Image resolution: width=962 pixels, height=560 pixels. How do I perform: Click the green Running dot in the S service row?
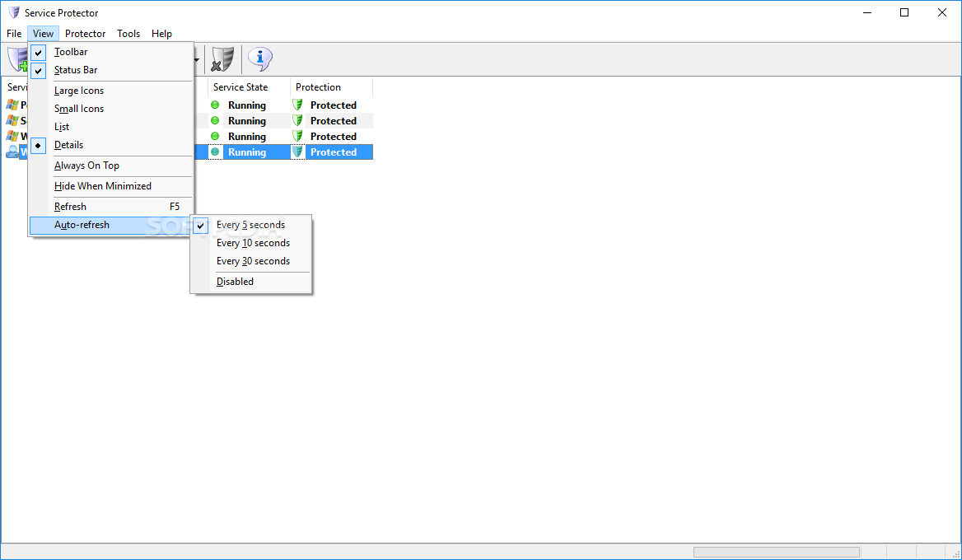(215, 121)
